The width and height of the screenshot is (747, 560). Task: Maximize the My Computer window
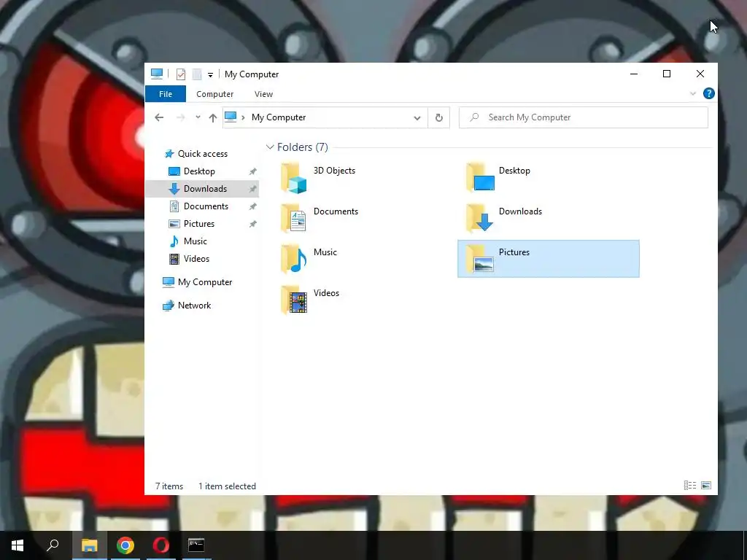[667, 74]
